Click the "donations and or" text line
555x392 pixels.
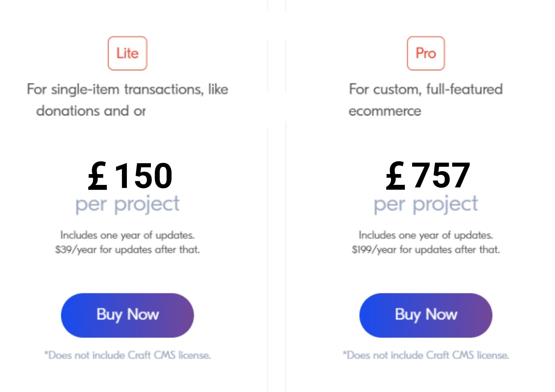tap(91, 111)
